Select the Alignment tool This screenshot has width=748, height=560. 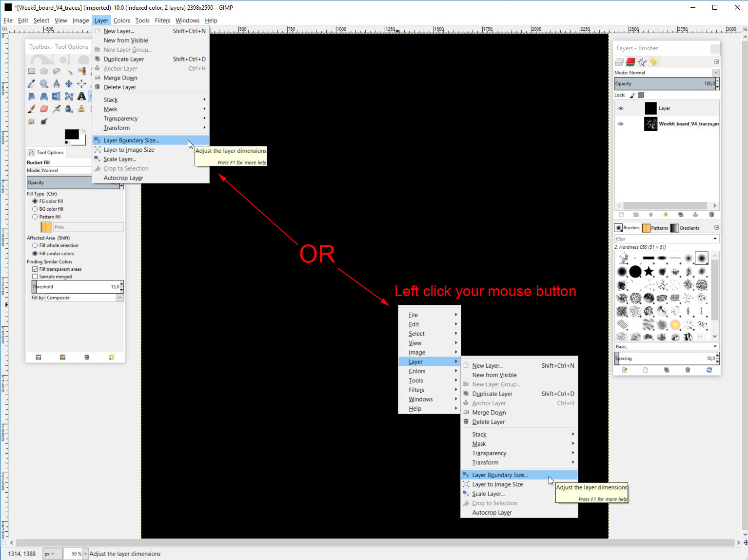[81, 84]
